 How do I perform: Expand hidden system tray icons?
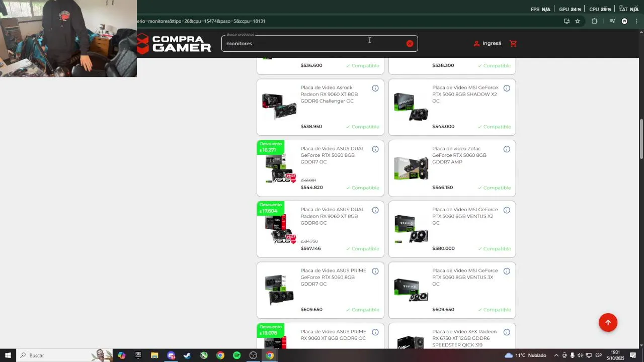pos(556,355)
